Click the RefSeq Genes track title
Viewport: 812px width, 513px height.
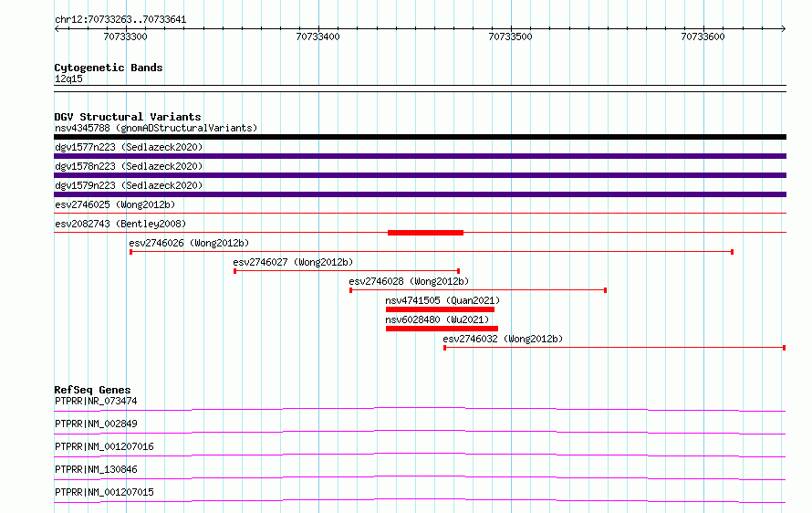click(x=92, y=390)
